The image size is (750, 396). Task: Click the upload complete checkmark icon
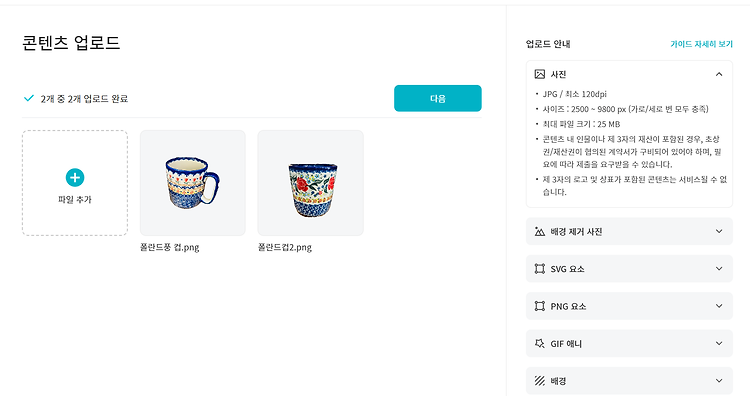click(x=29, y=98)
